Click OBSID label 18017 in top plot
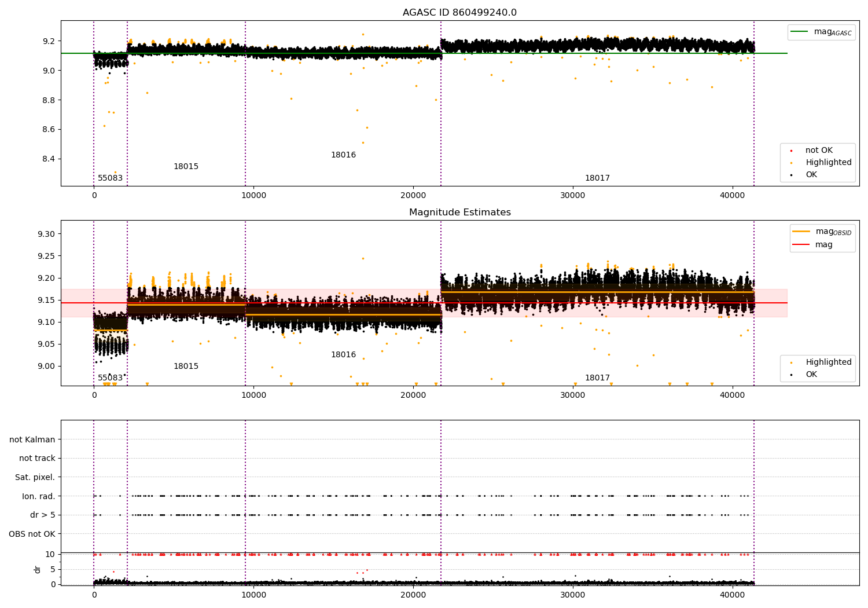 coord(597,178)
